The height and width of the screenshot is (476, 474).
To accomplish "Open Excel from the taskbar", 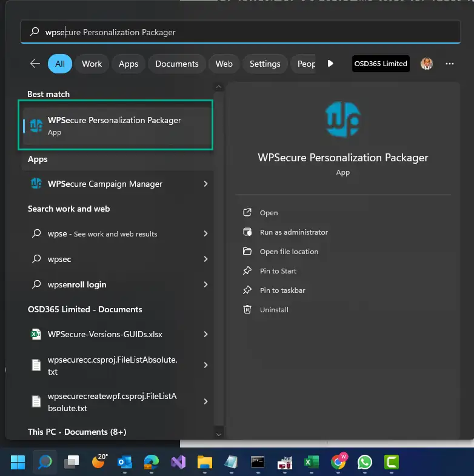I will [312, 462].
